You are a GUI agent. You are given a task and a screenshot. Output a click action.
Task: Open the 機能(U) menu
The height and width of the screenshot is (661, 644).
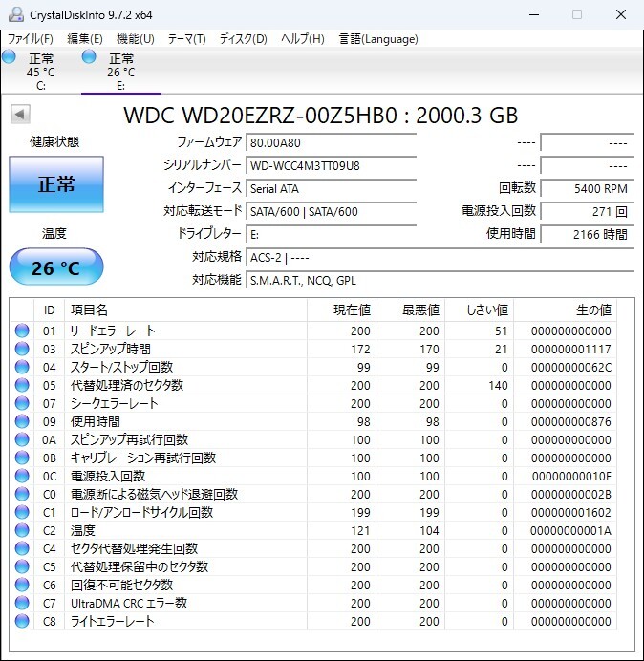tap(136, 39)
